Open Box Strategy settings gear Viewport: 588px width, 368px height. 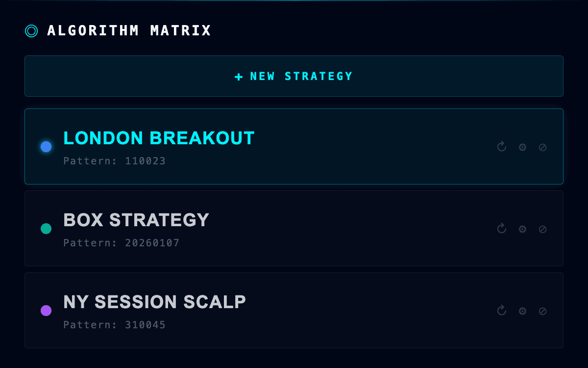click(x=522, y=229)
